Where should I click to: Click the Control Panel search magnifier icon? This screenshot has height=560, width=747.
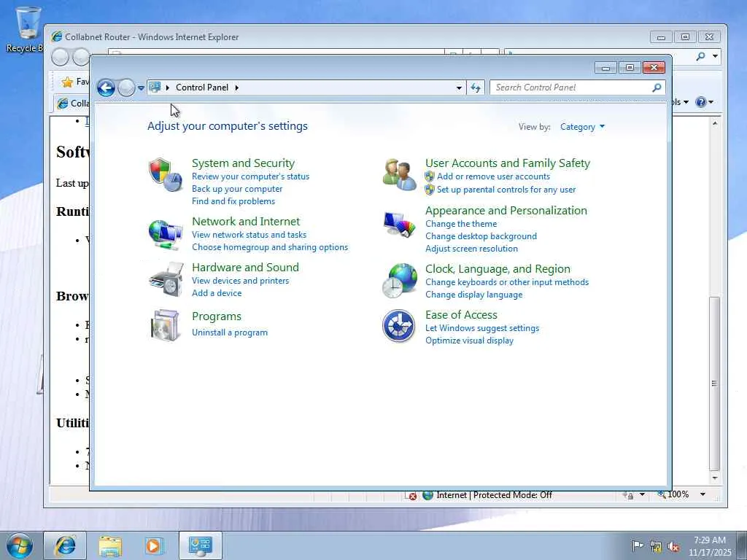click(x=657, y=87)
